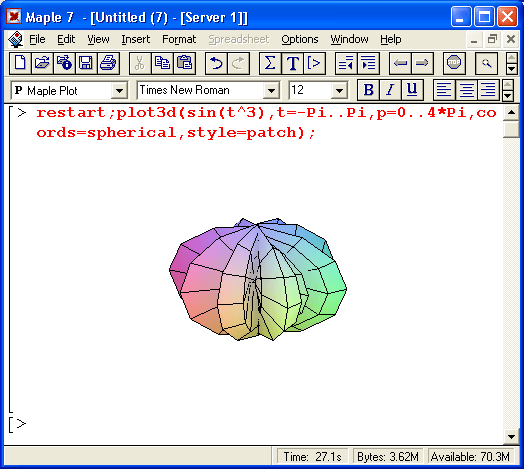Screen dimensions: 524x469
Task: Open the Options menu
Action: (x=300, y=39)
